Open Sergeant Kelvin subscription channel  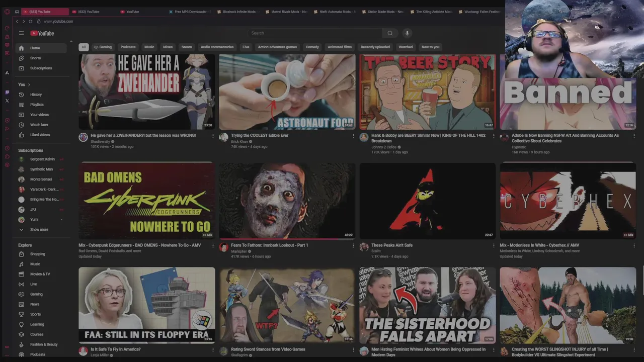tap(41, 159)
